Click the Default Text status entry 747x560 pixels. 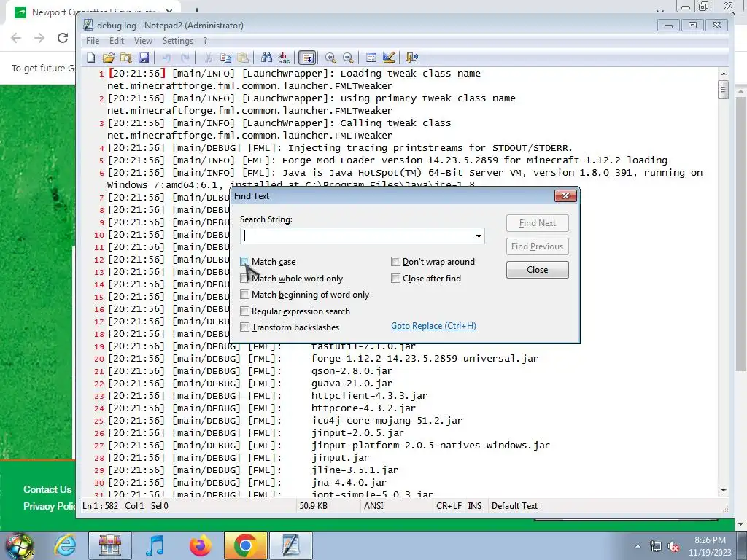[x=514, y=506]
